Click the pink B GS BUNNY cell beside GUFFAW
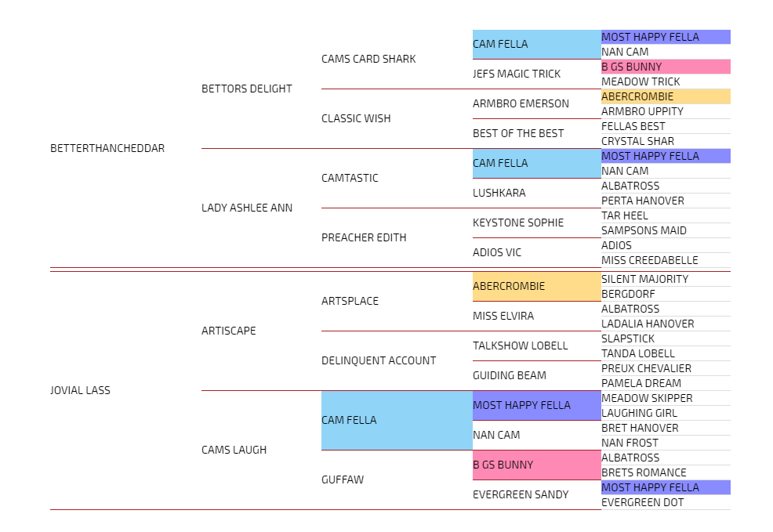The width and height of the screenshot is (773, 532). pos(536,465)
